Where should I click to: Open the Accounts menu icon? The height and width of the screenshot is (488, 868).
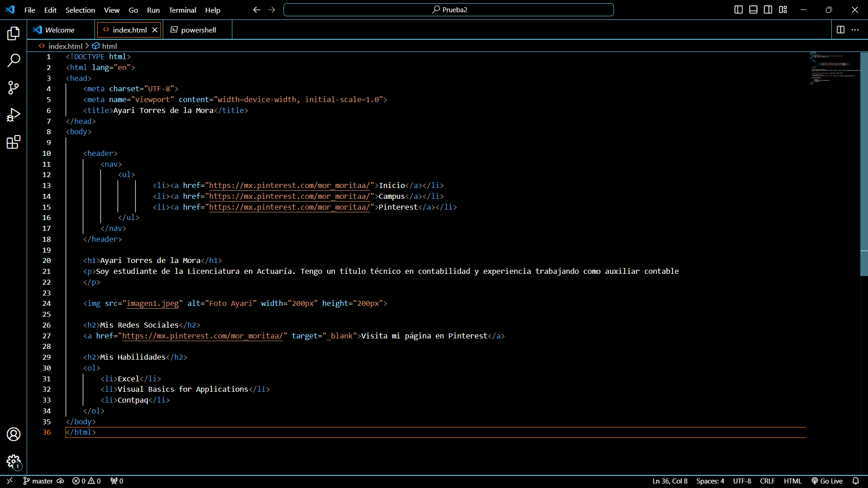coord(13,434)
